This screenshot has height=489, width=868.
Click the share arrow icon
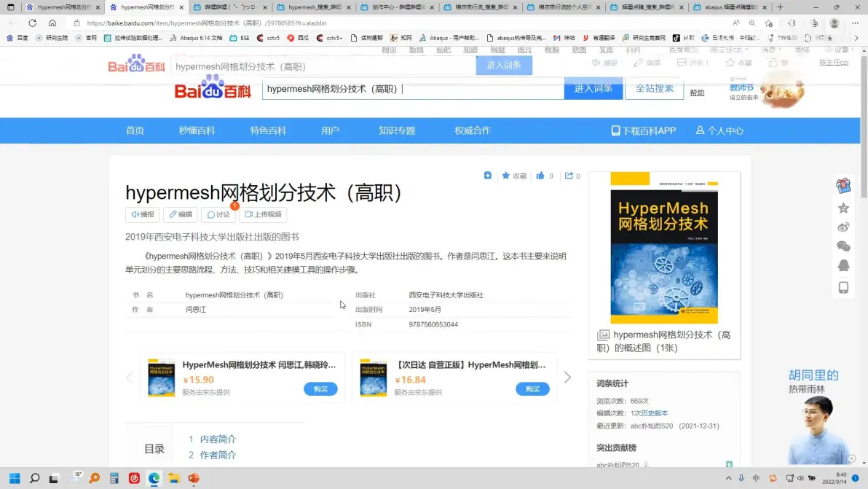569,176
